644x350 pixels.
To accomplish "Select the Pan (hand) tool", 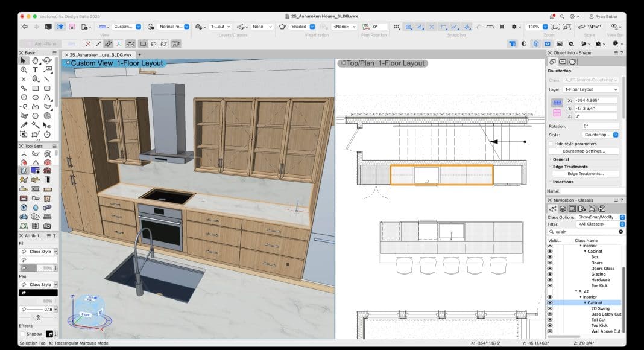I will (35, 61).
